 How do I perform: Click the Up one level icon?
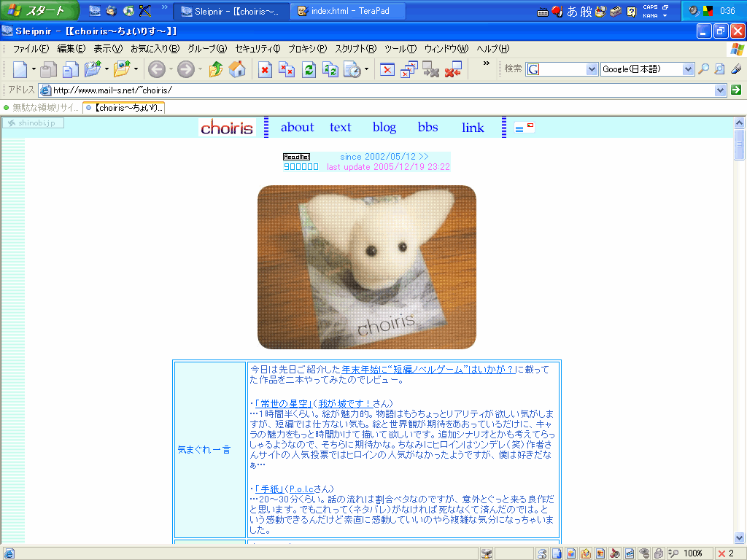tap(216, 69)
